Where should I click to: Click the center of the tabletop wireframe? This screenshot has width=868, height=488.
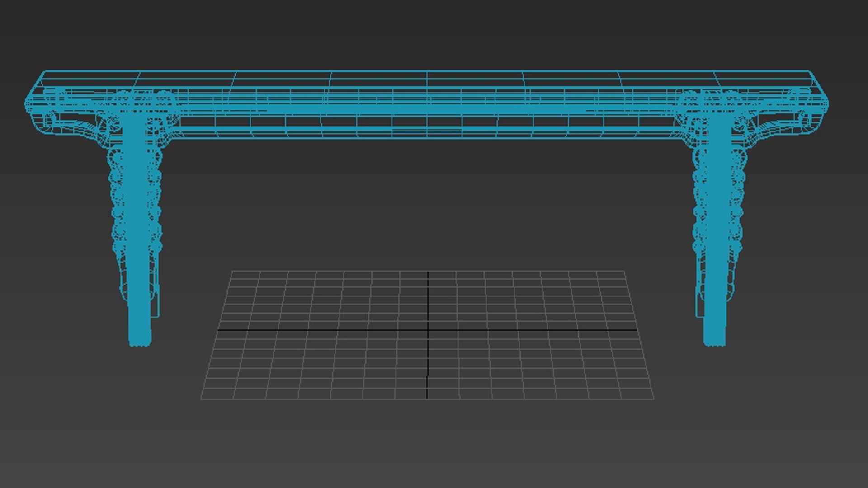[427, 86]
